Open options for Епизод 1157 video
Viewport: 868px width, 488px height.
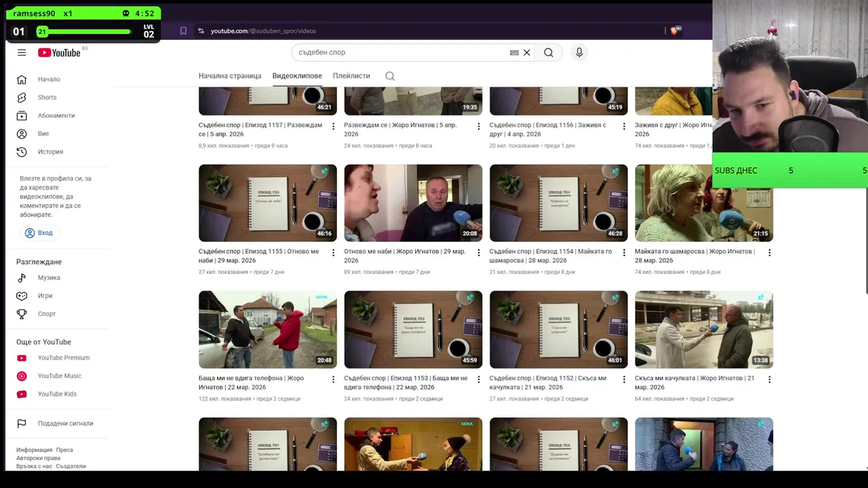tap(333, 126)
